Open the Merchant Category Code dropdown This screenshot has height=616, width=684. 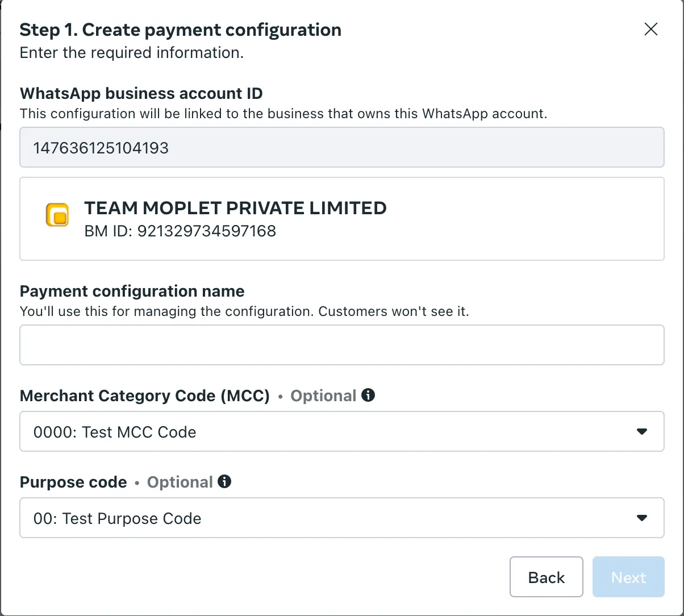click(342, 431)
